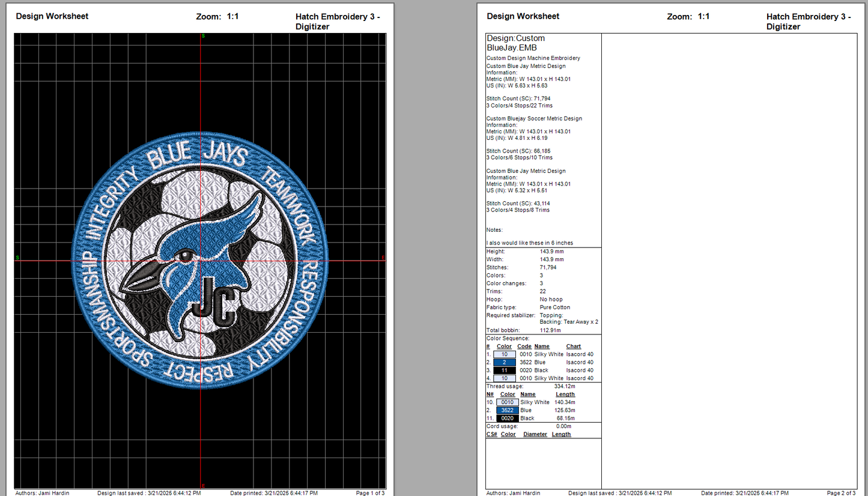The image size is (868, 496).
Task: Select the blue swatch numbered 2 in Color Sequence
Action: click(x=505, y=363)
